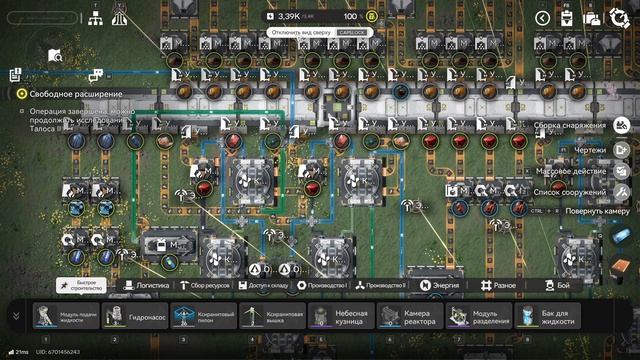Open the map search icon

55,56
